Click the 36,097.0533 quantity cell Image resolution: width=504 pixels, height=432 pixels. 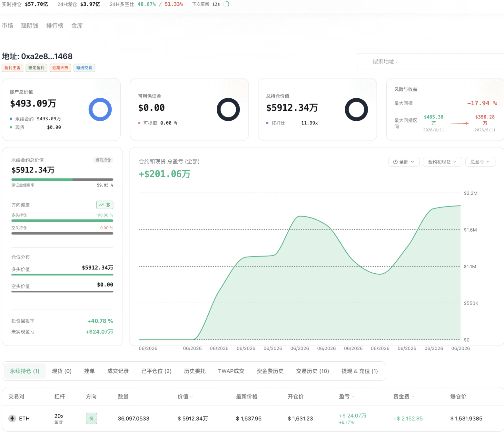click(133, 418)
